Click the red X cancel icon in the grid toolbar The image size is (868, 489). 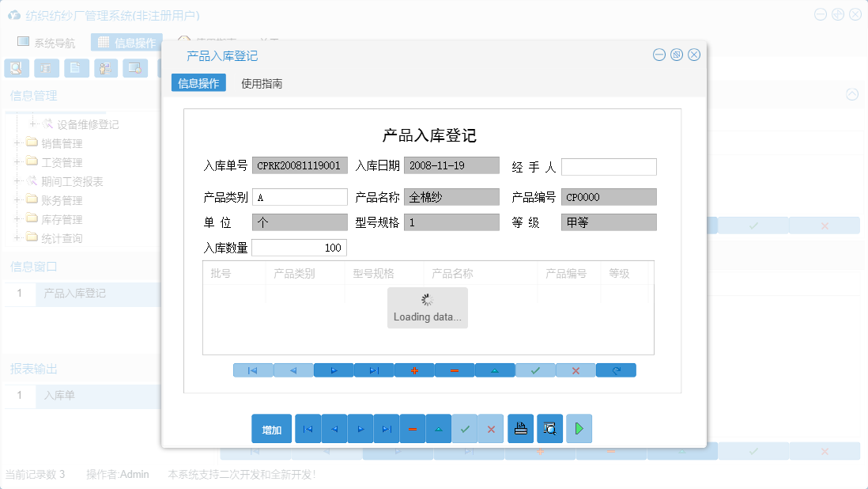576,370
